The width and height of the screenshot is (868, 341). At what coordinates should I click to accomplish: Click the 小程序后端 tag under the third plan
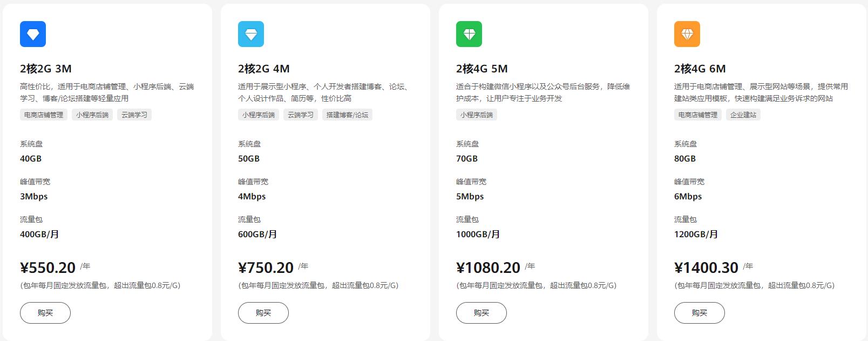tap(477, 115)
